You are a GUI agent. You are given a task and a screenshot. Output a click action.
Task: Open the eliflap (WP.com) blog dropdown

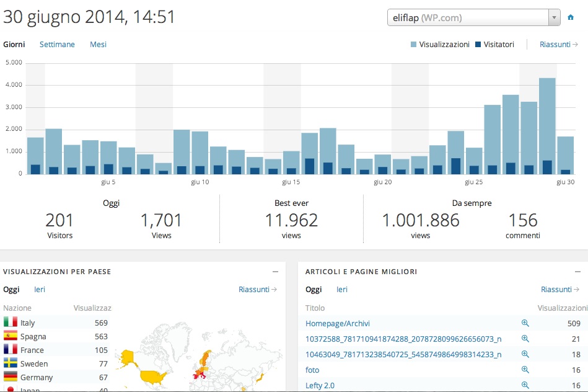tap(473, 18)
